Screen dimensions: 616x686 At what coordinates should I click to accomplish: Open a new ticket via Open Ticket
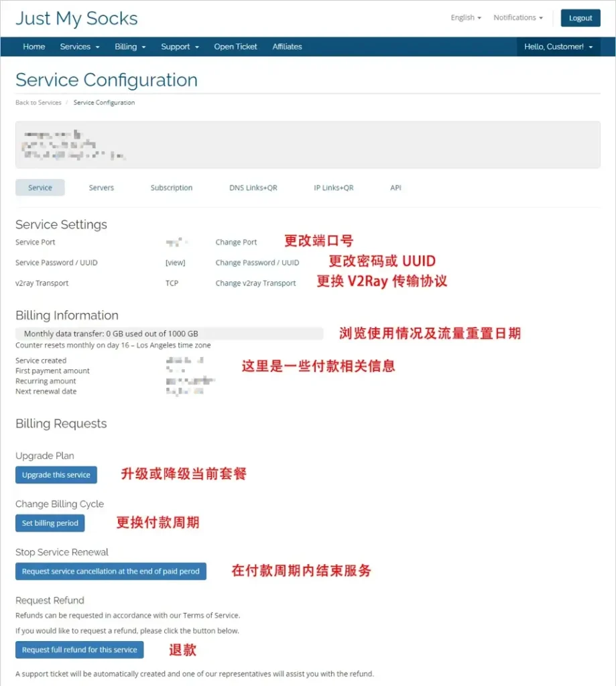tap(235, 46)
